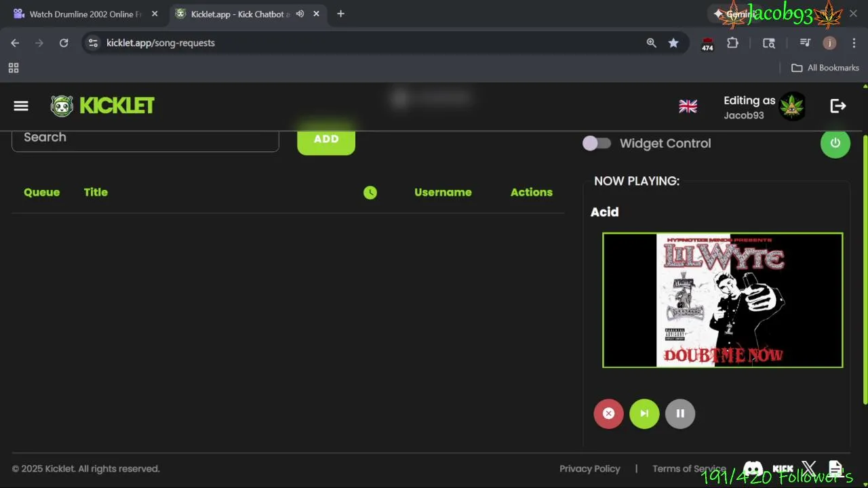The height and width of the screenshot is (488, 868).
Task: Close the Drumline browser tab
Action: (155, 14)
